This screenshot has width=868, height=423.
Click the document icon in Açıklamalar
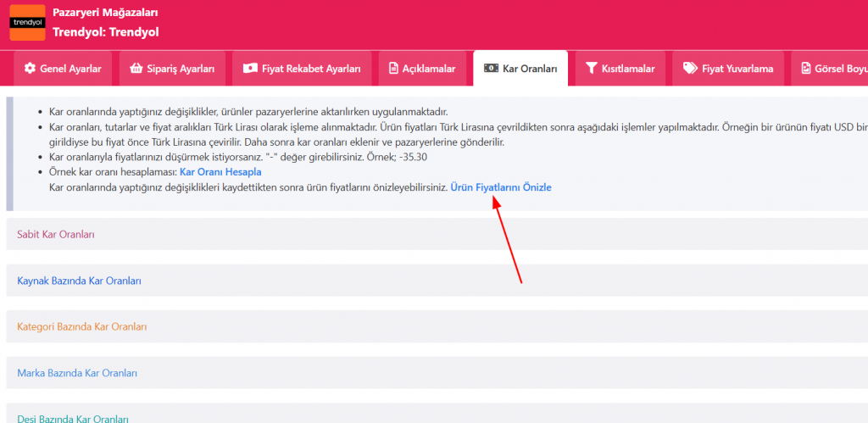[x=394, y=69]
